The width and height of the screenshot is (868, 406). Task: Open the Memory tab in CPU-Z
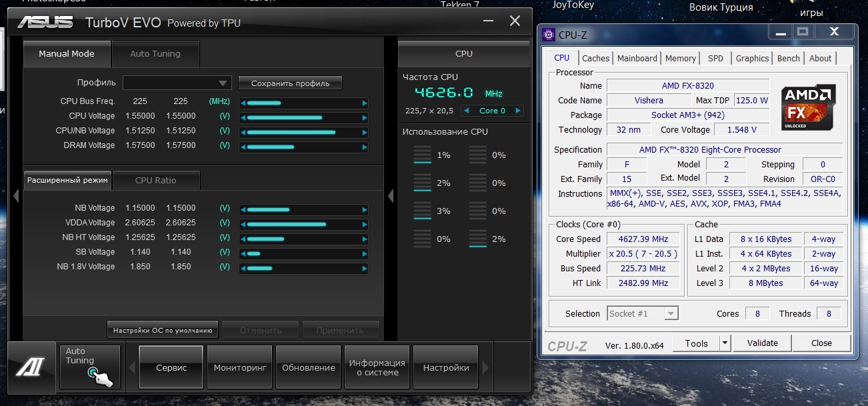(681, 58)
